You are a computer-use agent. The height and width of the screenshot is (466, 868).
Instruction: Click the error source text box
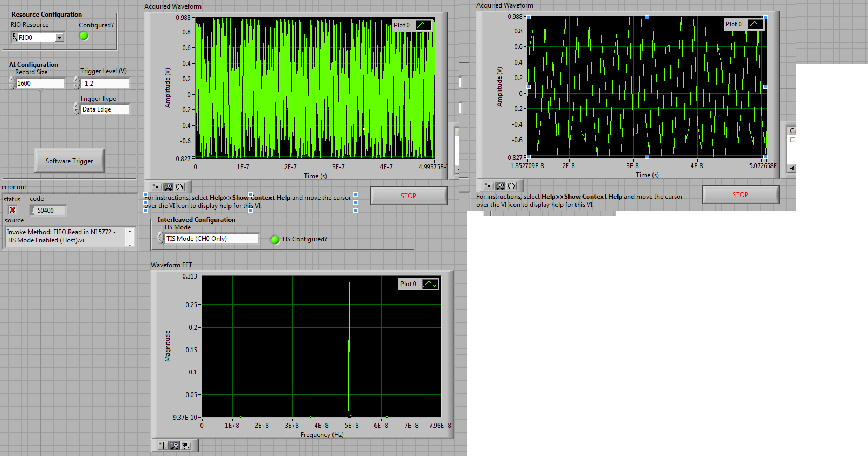click(x=66, y=237)
